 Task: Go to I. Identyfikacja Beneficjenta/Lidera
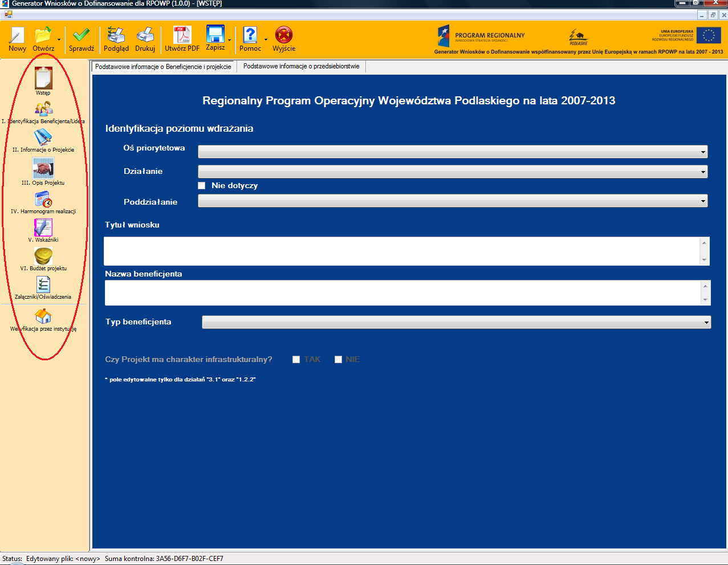(x=43, y=112)
